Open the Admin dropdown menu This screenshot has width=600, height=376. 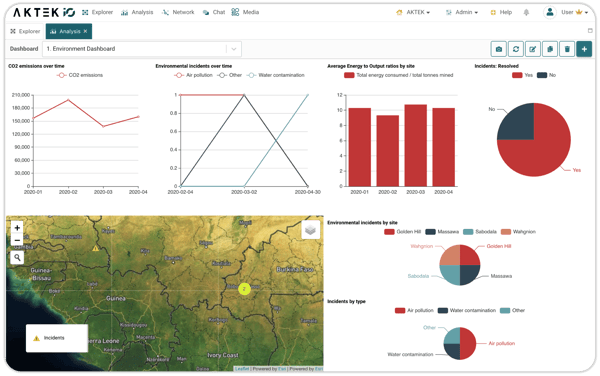pyautogui.click(x=462, y=12)
